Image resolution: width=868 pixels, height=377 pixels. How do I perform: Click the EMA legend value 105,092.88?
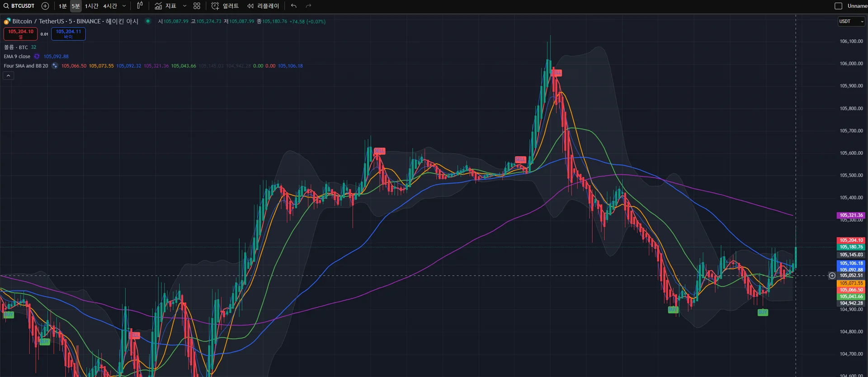56,56
